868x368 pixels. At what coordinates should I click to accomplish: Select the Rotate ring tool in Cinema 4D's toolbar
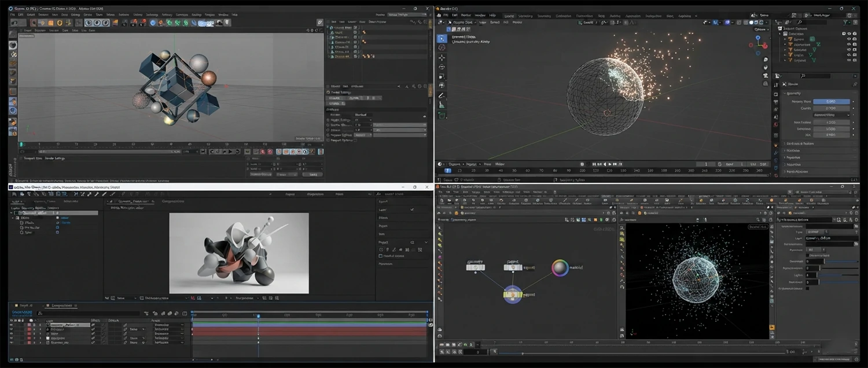60,23
